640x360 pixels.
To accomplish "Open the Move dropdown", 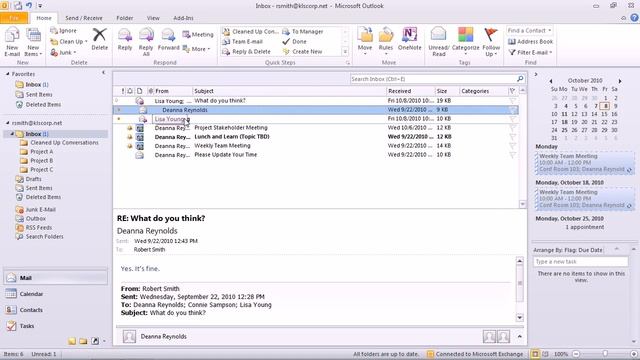I will click(x=365, y=42).
